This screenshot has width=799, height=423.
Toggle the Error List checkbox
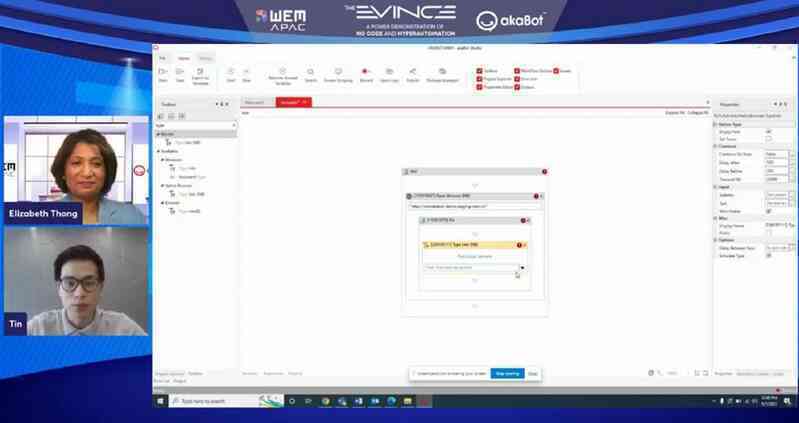pyautogui.click(x=517, y=79)
